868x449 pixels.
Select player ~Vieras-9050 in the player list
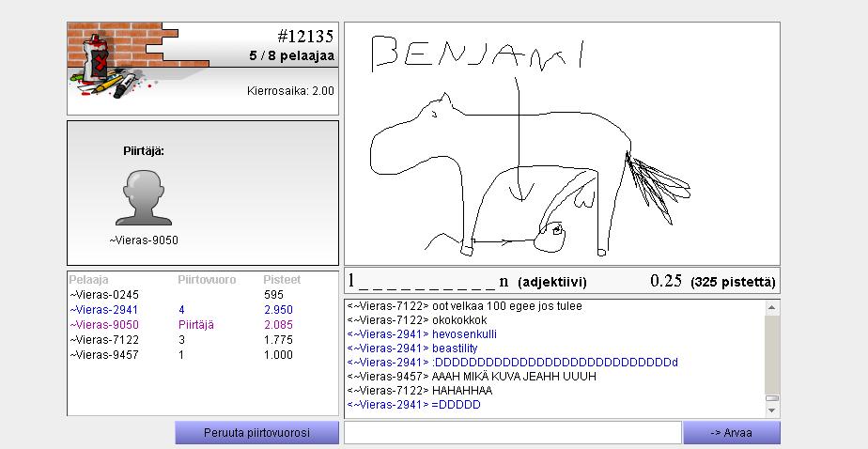[x=203, y=325]
